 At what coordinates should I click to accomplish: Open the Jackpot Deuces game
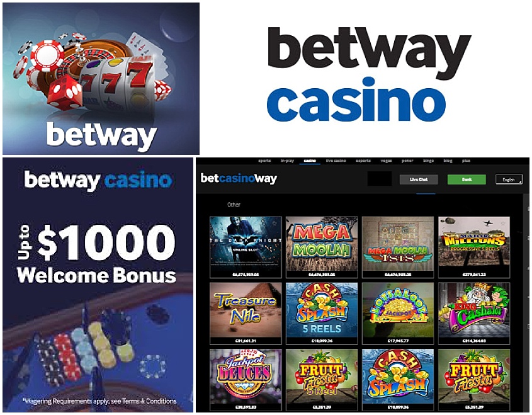pyautogui.click(x=246, y=380)
